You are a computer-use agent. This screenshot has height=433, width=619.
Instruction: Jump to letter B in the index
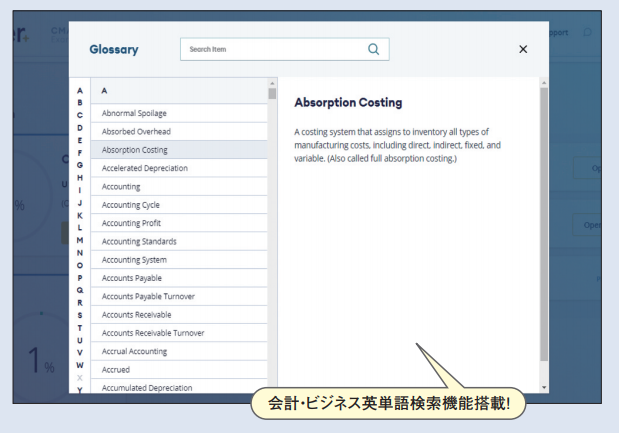(x=80, y=102)
